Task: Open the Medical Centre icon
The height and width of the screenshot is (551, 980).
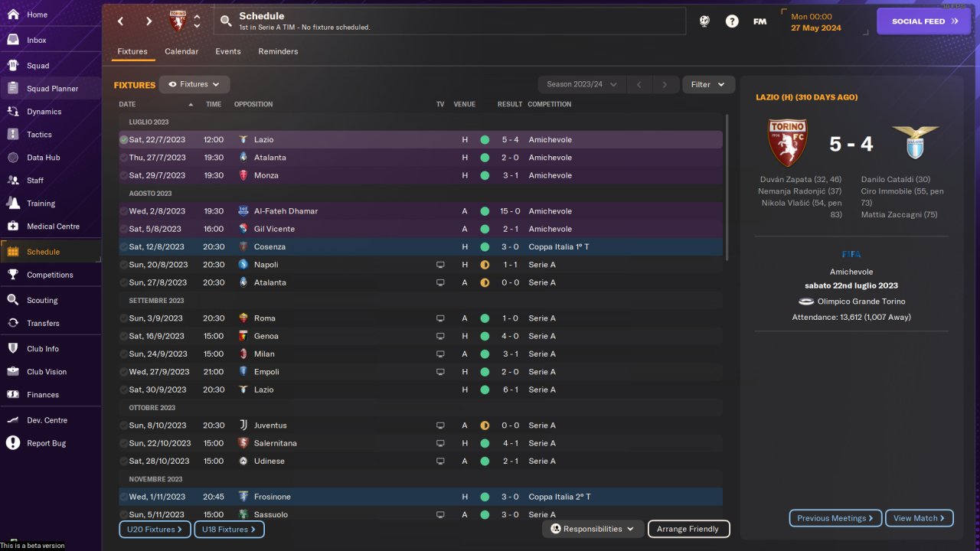Action: [x=13, y=227]
